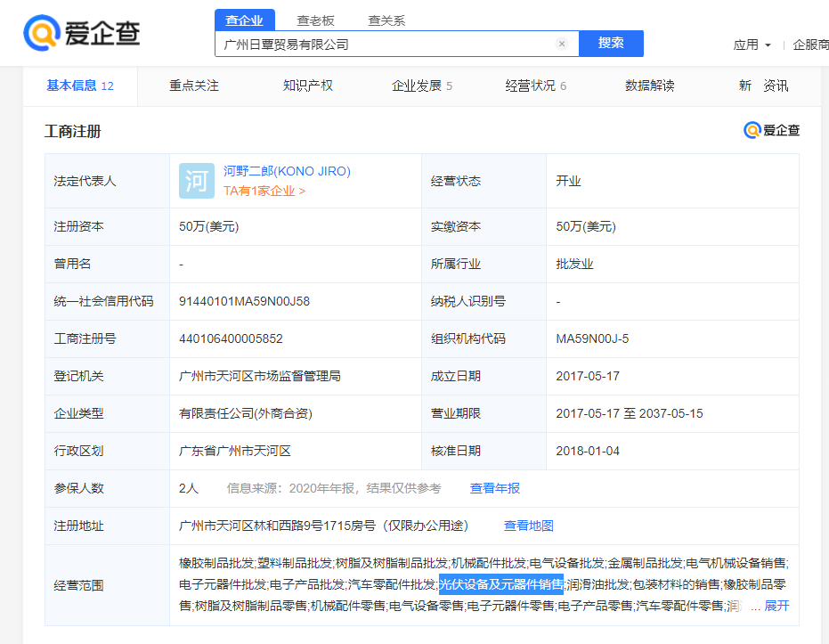Open the 企服商 link in header

810,45
